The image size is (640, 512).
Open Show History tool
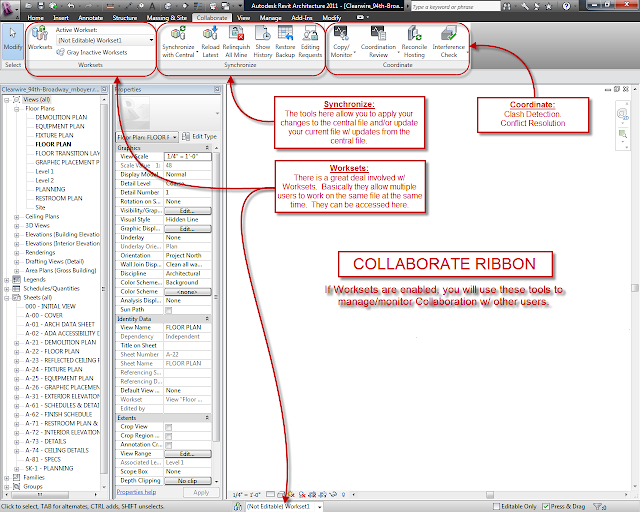(x=262, y=42)
